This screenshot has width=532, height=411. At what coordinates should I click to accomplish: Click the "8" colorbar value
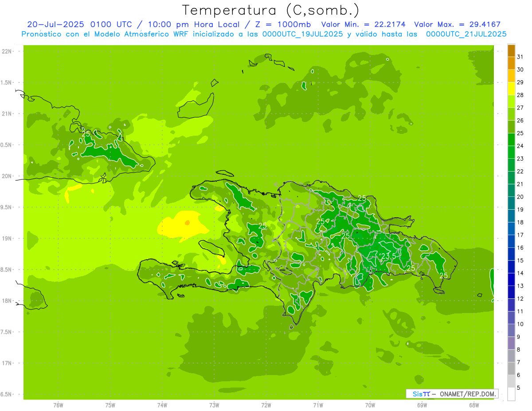coord(519,350)
